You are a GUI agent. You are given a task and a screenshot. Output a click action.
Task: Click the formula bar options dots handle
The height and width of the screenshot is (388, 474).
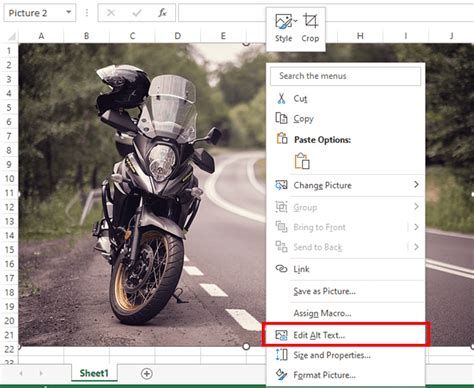[87, 13]
